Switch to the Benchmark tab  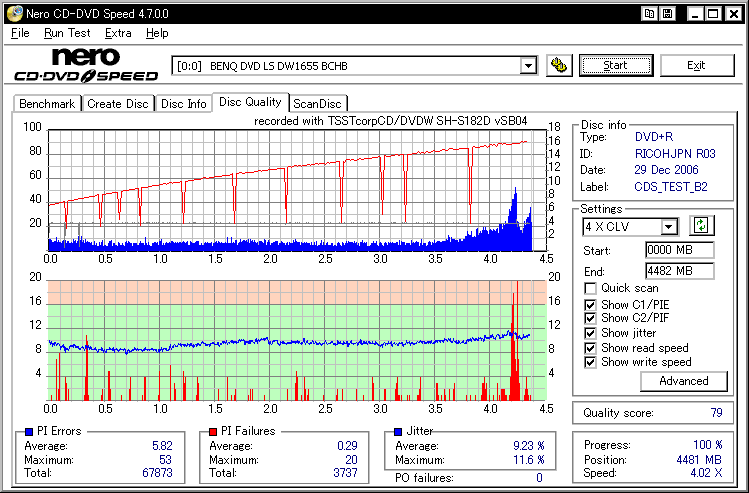pyautogui.click(x=47, y=104)
